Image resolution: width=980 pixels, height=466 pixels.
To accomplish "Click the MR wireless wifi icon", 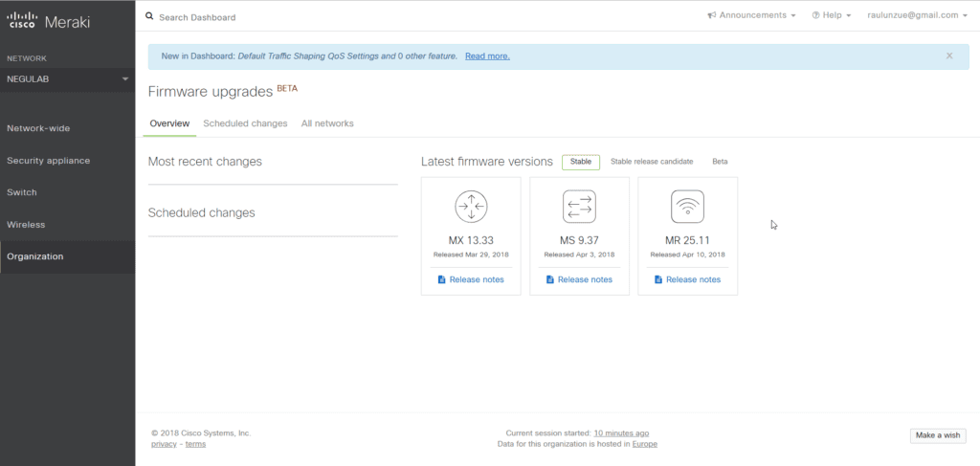I will tap(687, 207).
